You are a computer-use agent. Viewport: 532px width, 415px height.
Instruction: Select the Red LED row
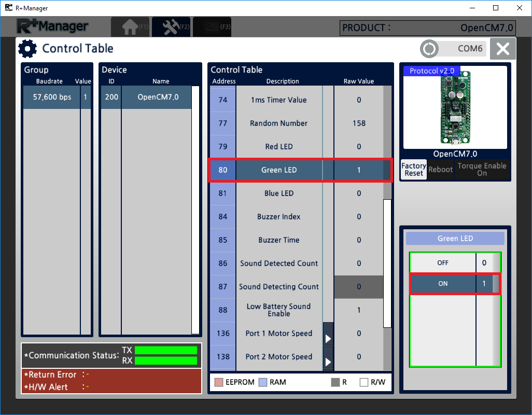[279, 147]
